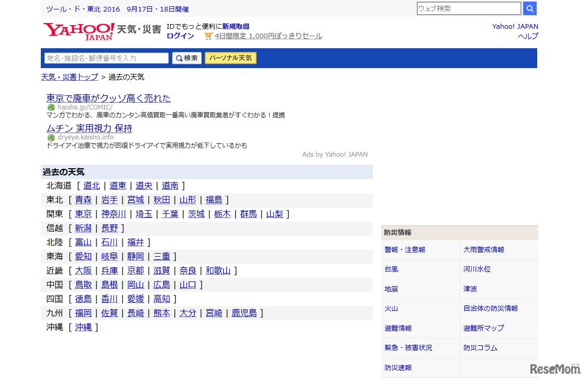Click the place name or postal code field
Screen dimensions: 588x381
[106, 58]
